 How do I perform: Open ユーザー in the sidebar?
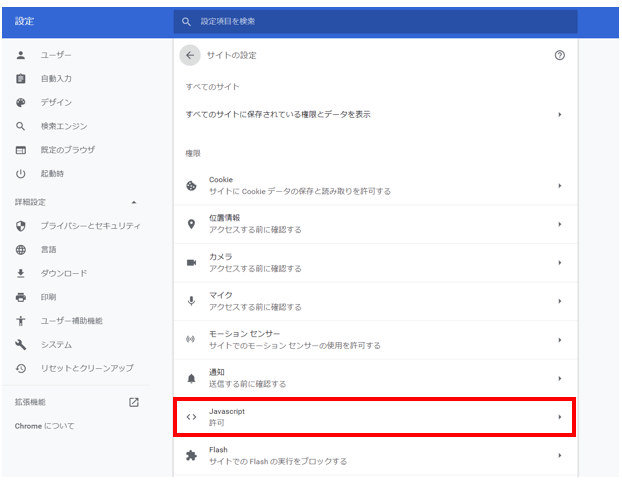[56, 54]
